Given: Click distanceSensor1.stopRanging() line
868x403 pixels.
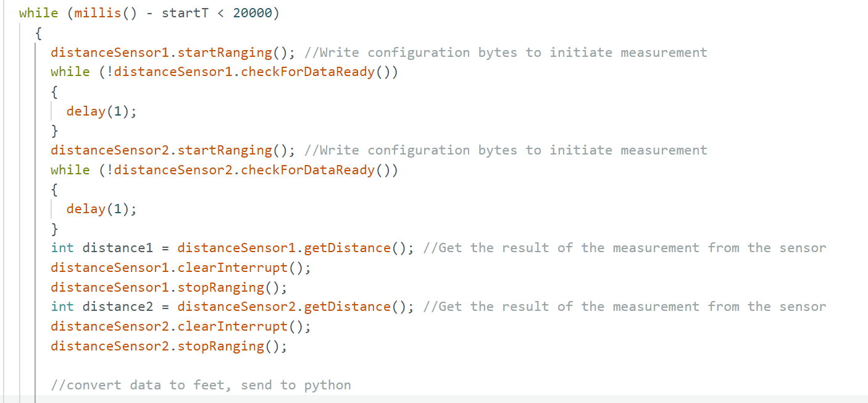Looking at the screenshot, I should point(169,287).
